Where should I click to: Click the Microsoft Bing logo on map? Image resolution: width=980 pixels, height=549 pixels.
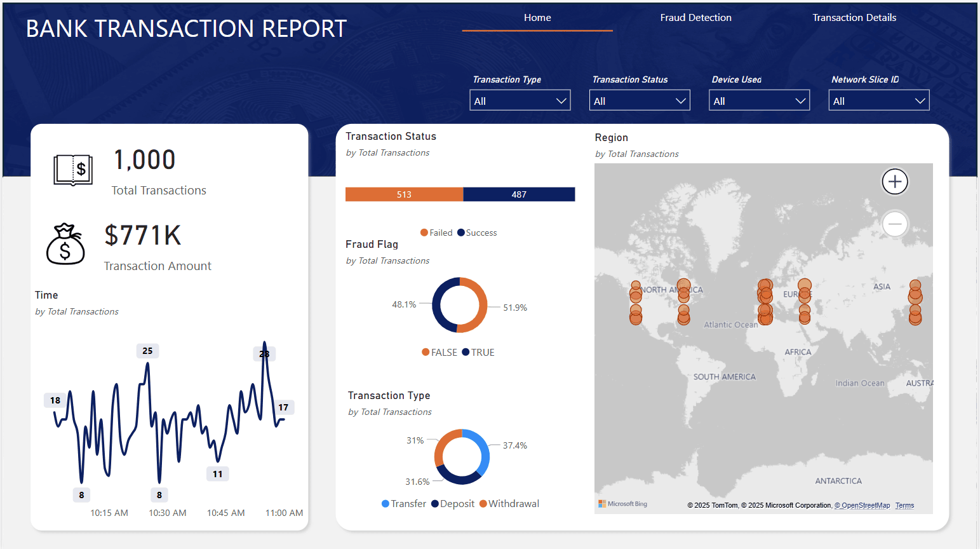(622, 504)
